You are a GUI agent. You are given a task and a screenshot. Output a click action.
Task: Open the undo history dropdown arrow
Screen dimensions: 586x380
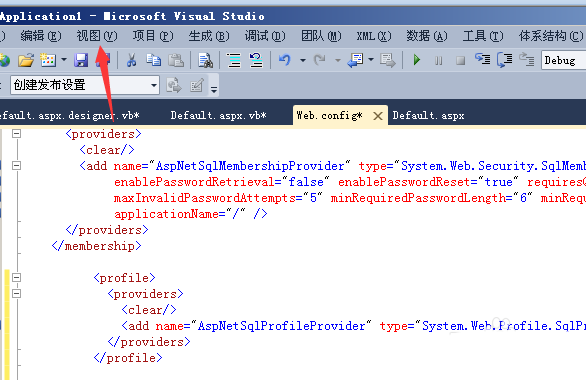(303, 60)
